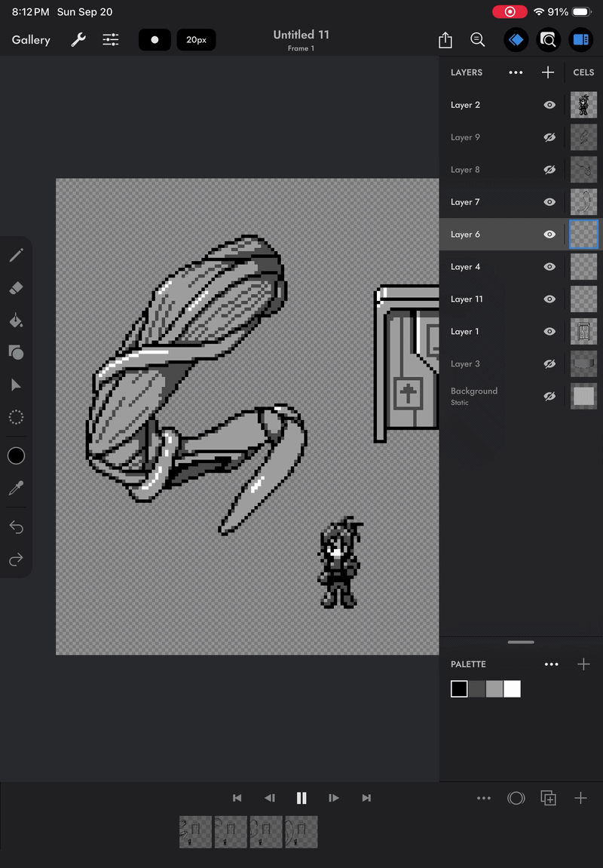603x868 pixels.
Task: Add a new animation frame
Action: [x=580, y=799]
